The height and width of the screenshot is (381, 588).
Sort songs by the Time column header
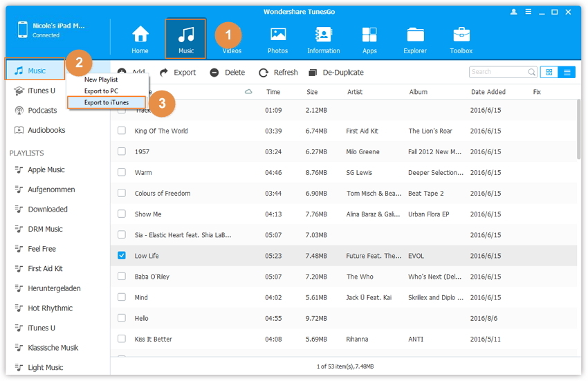pyautogui.click(x=273, y=92)
